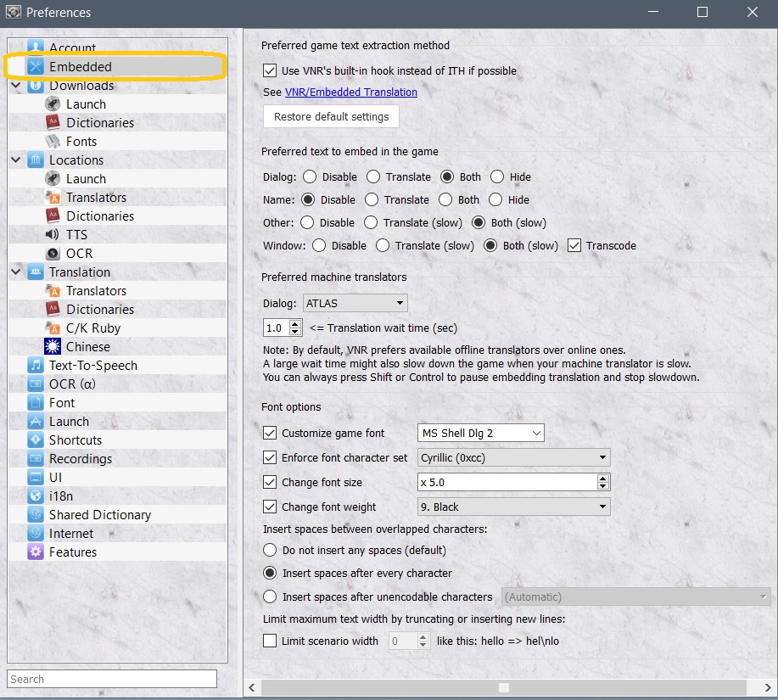
Task: Click the rocket icon beside Downloads Launch
Action: [x=53, y=104]
